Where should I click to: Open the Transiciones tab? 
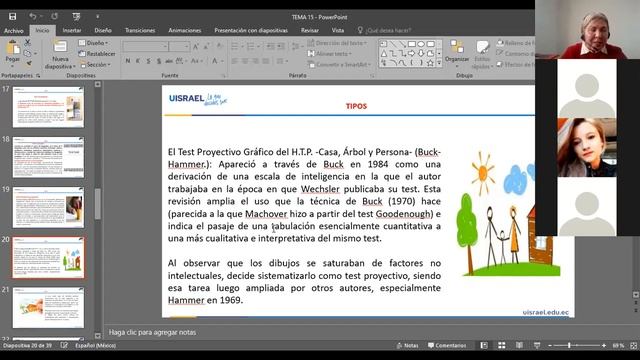point(140,31)
